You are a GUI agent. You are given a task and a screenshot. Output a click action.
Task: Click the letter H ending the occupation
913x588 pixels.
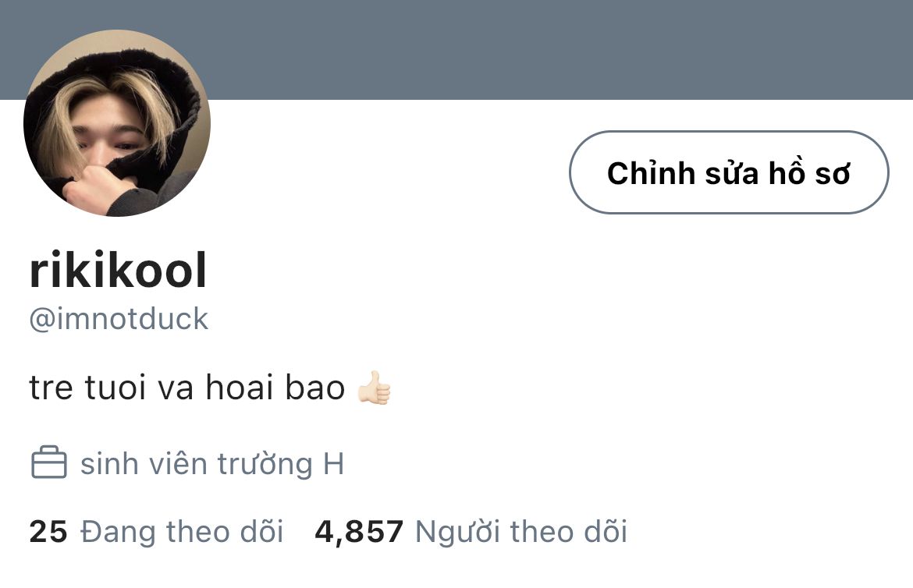pyautogui.click(x=333, y=464)
